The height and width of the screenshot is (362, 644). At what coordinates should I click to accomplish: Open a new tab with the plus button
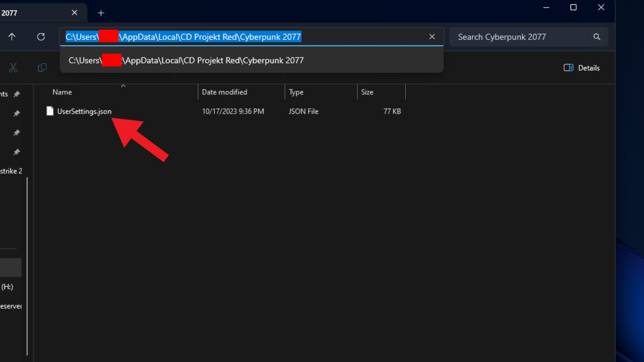(x=101, y=12)
